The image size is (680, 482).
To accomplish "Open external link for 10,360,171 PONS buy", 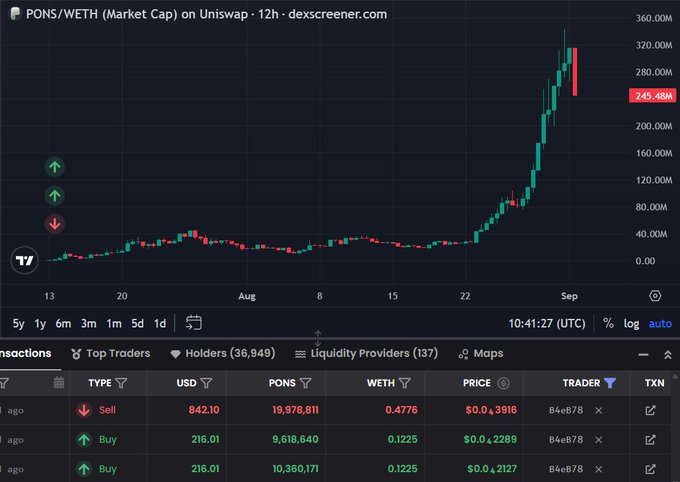I will coord(650,469).
